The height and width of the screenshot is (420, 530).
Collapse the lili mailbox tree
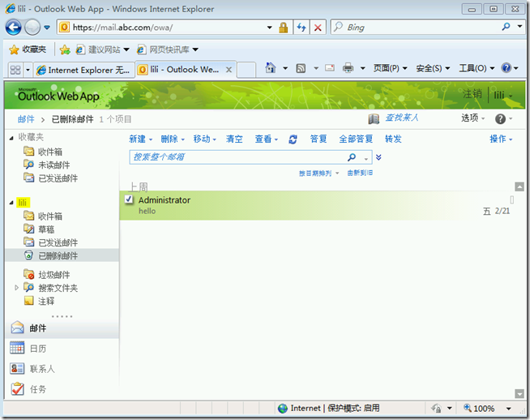[x=11, y=203]
